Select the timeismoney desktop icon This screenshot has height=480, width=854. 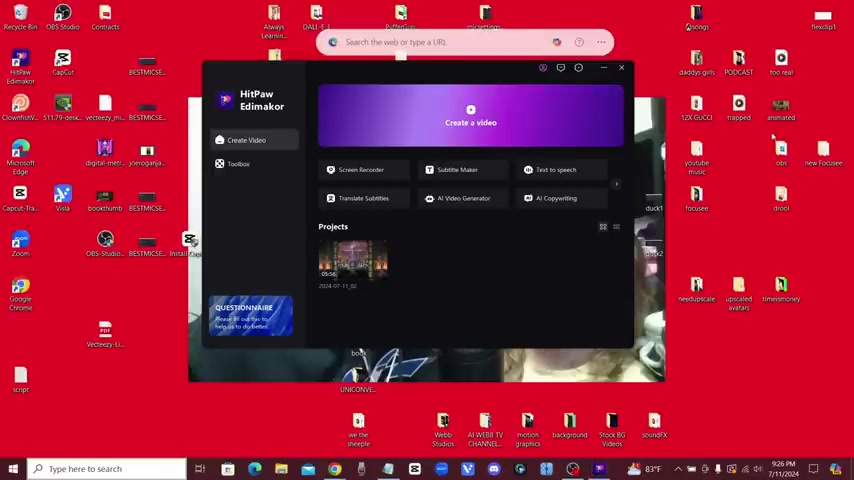(x=781, y=289)
